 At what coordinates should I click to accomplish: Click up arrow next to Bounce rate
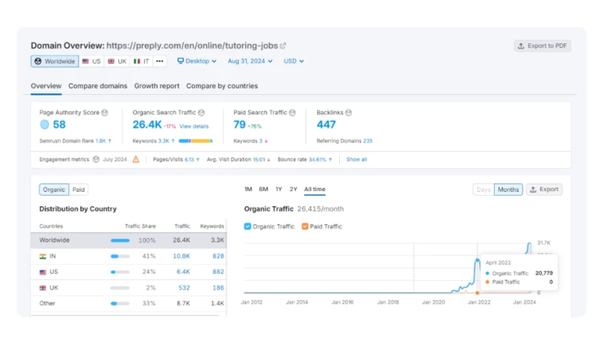[330, 159]
